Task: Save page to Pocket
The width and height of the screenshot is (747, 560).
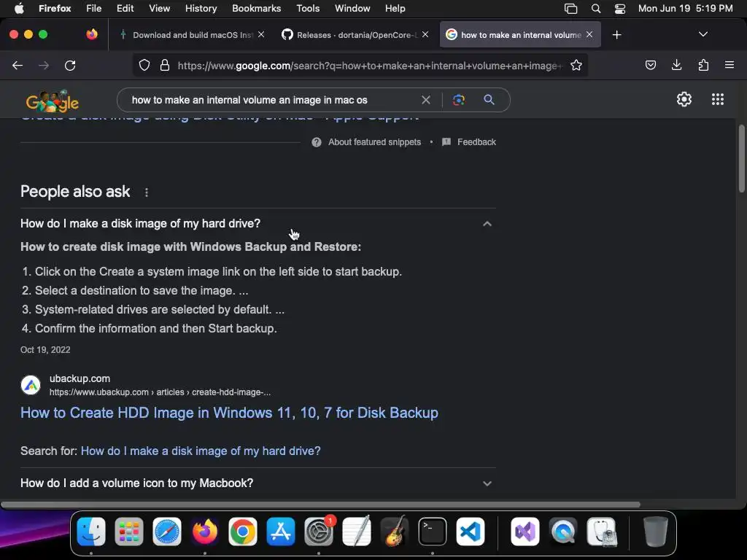Action: click(x=650, y=65)
